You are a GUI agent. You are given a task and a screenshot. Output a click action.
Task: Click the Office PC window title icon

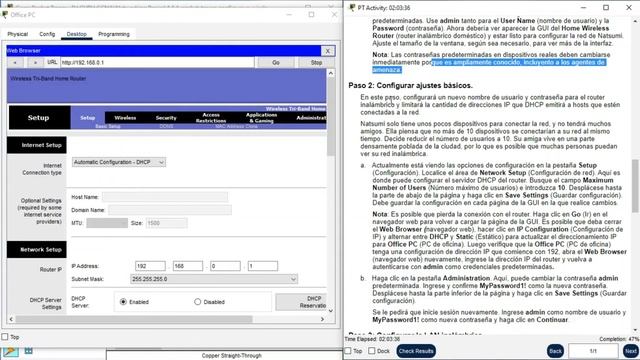click(x=5, y=15)
